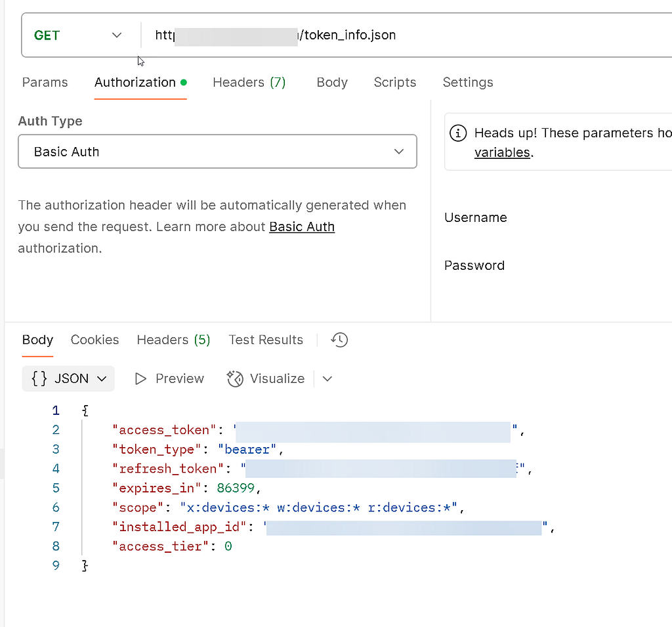Click the curly braces JSON icon

pyautogui.click(x=39, y=378)
